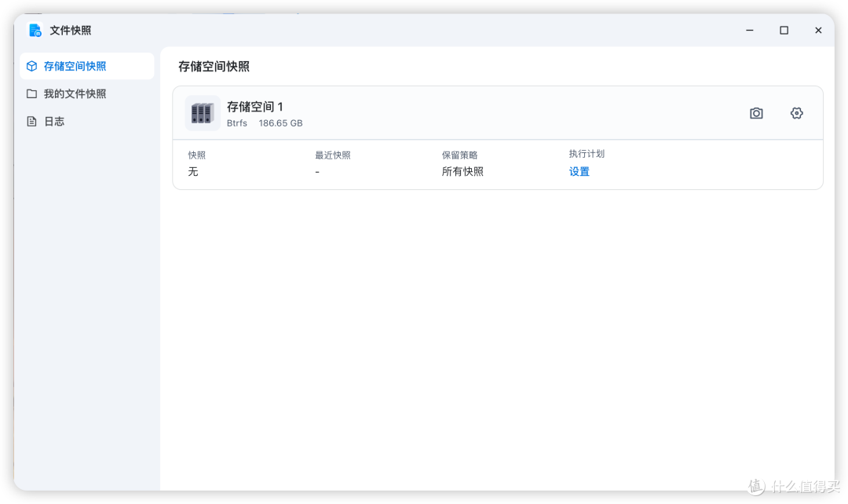The width and height of the screenshot is (848, 504).
Task: Open the 日志 log page
Action: (87, 121)
